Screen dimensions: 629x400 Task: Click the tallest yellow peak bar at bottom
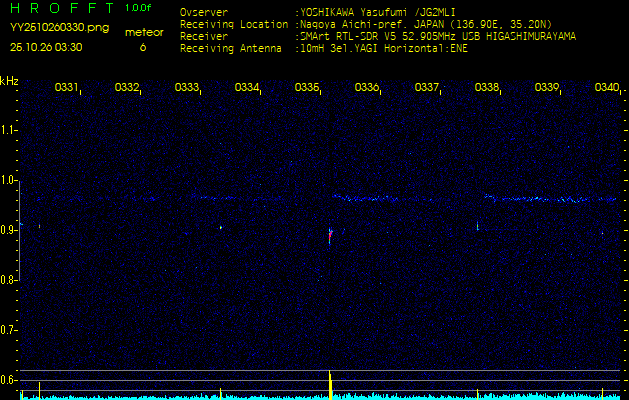click(x=330, y=385)
